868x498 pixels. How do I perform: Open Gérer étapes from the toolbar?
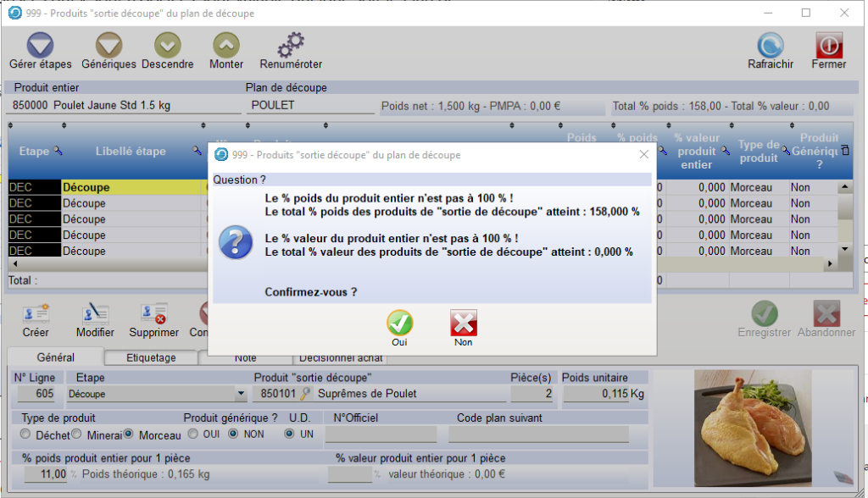(x=40, y=46)
